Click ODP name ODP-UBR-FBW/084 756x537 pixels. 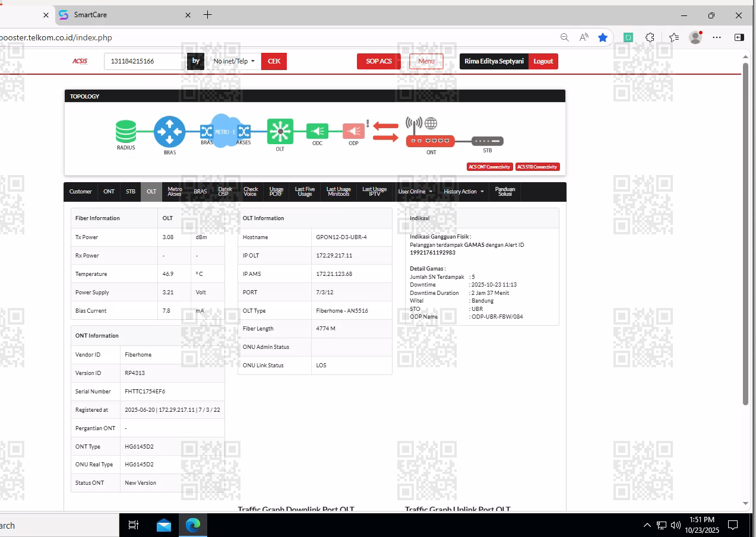tap(497, 316)
